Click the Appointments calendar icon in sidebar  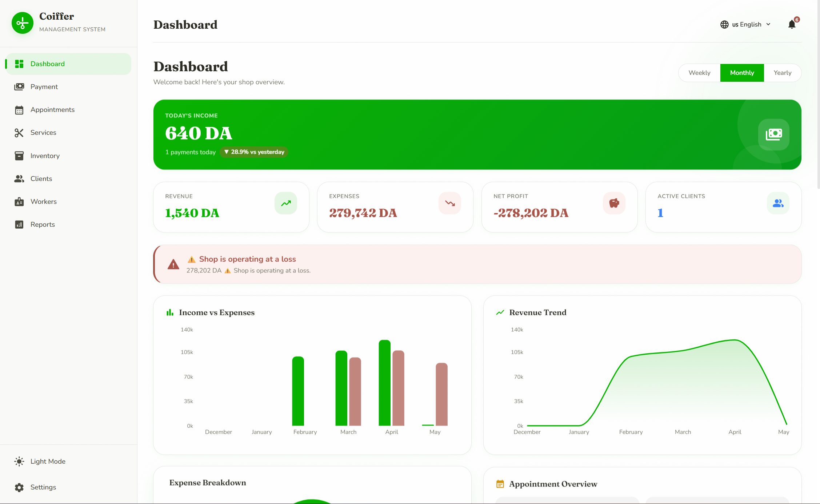click(x=19, y=110)
